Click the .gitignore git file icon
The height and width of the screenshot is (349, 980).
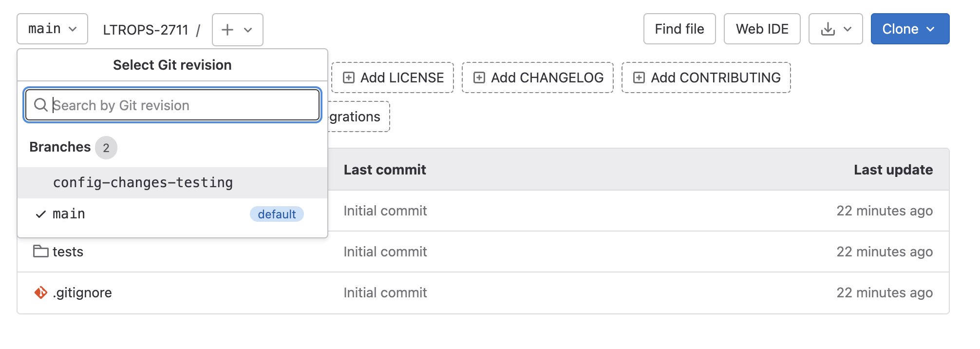click(x=41, y=292)
